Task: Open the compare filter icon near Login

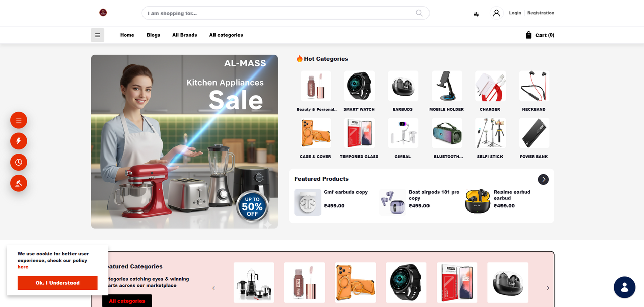Action: coord(476,14)
